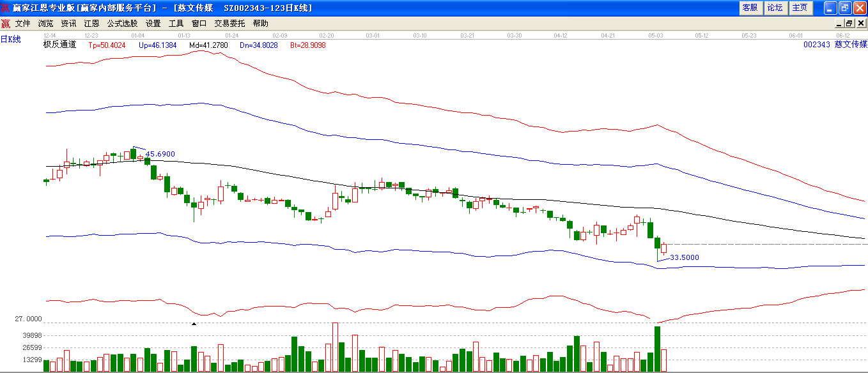This screenshot has width=868, height=373.
Task: Select the 极反通道 indicator name
Action: click(x=59, y=45)
